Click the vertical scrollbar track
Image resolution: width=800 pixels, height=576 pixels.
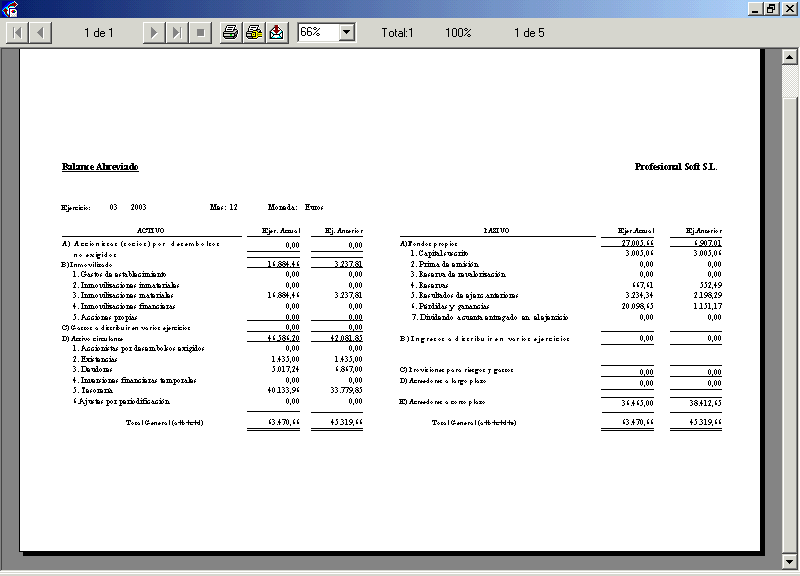[789, 300]
